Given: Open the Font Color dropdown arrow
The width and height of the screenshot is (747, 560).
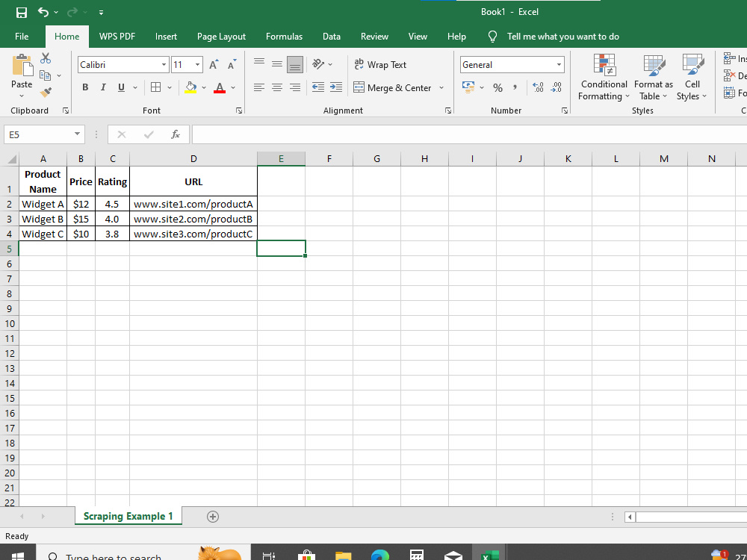Looking at the screenshot, I should [x=233, y=87].
